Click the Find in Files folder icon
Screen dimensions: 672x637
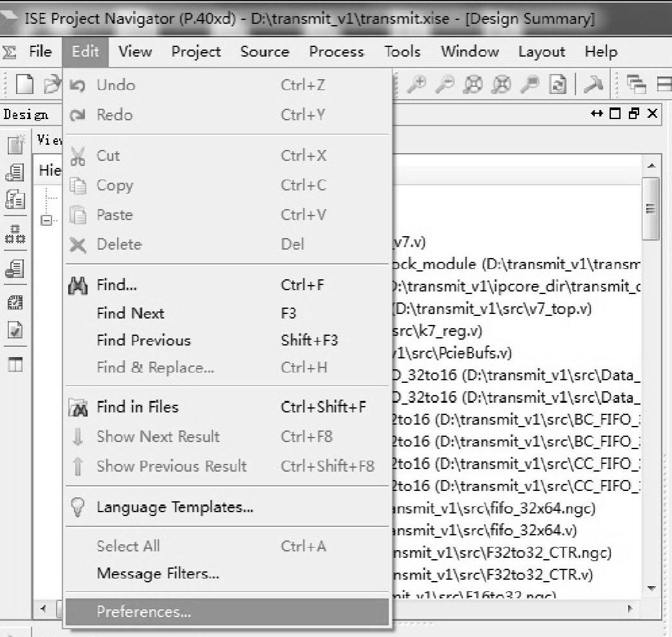click(x=78, y=407)
